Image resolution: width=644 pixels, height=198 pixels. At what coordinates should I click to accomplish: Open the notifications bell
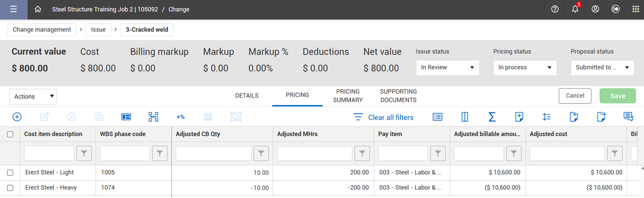(x=575, y=9)
